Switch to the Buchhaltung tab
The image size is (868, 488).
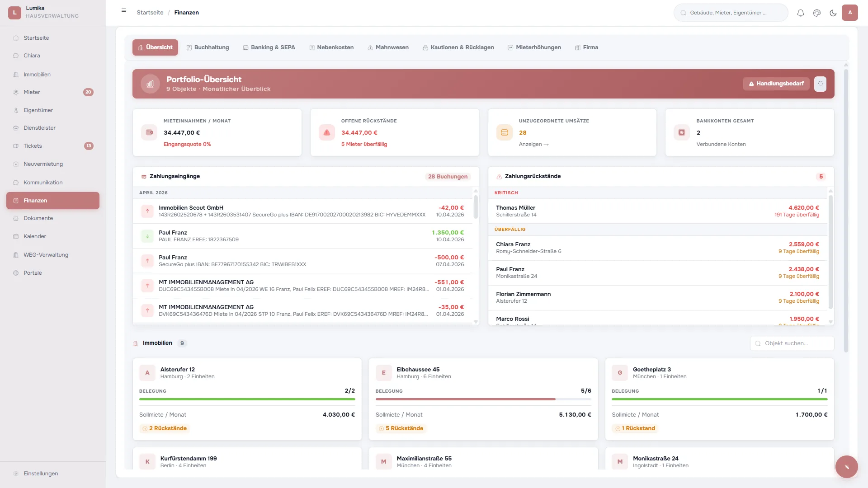(208, 47)
